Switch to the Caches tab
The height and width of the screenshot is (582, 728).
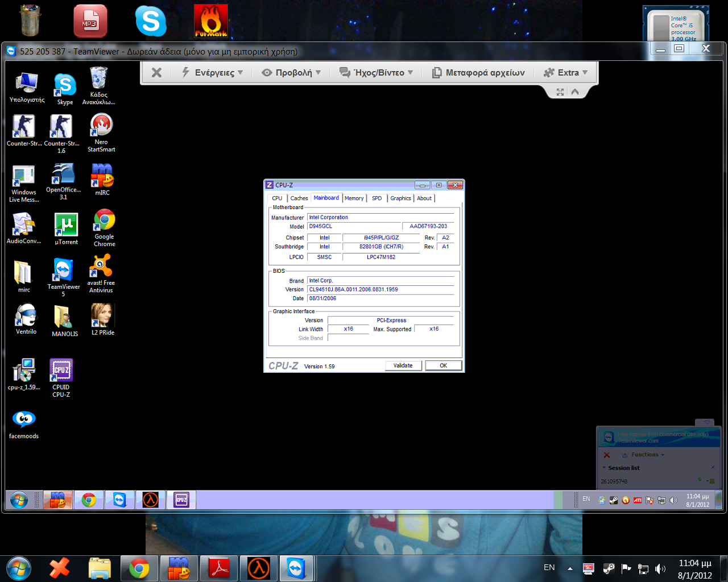299,198
